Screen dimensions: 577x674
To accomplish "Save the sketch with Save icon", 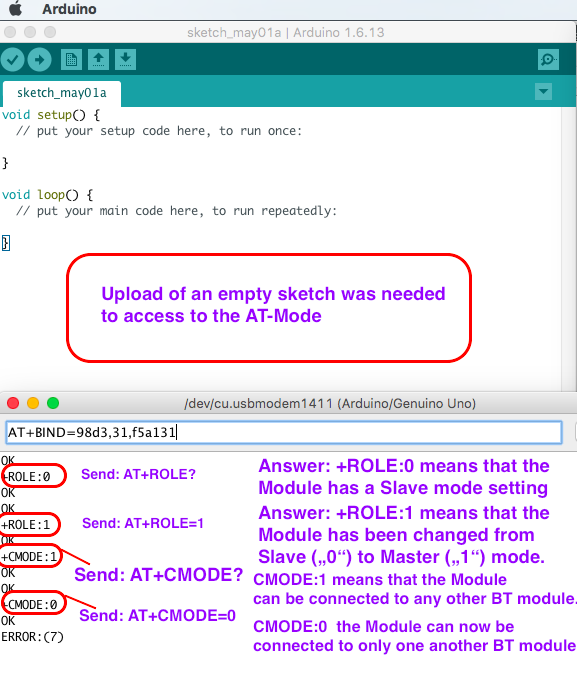I will (x=126, y=59).
